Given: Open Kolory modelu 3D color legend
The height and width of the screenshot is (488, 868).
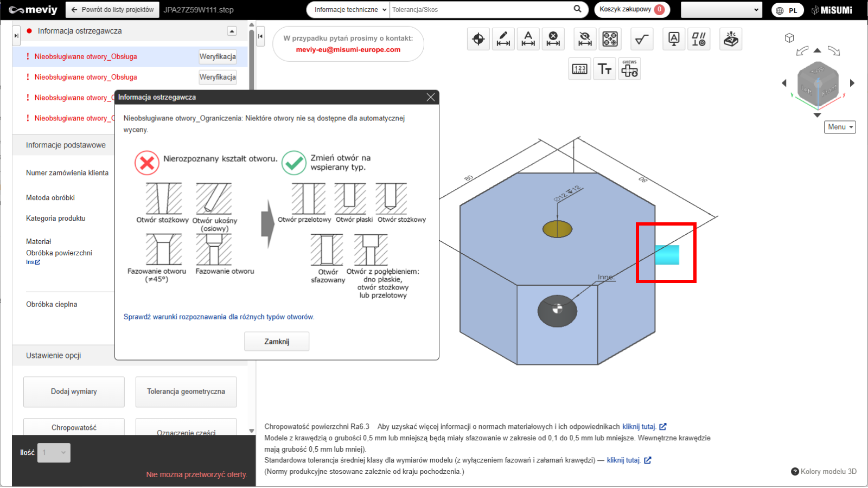Looking at the screenshot, I should click(x=824, y=471).
